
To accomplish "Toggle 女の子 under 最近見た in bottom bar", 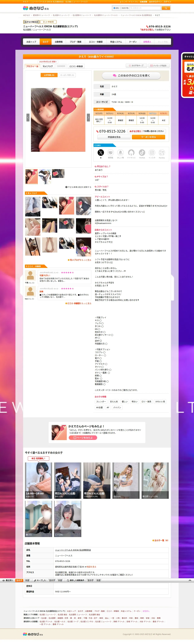I will pyautogui.click(x=19, y=580).
